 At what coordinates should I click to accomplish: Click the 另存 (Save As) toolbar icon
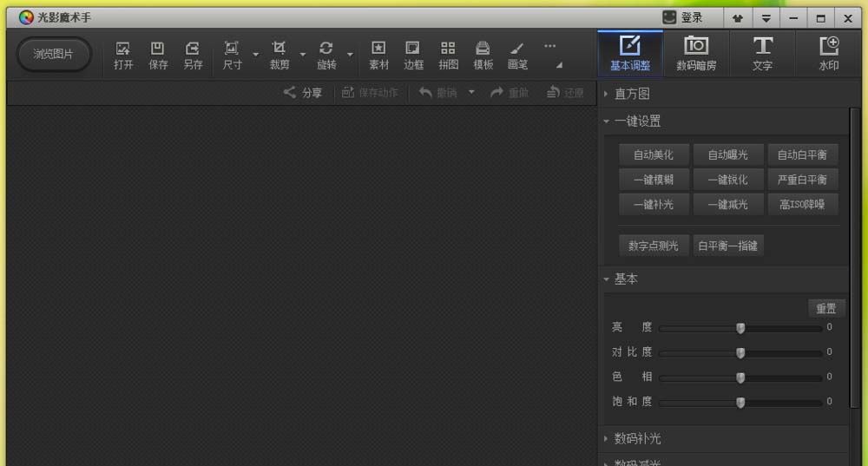pyautogui.click(x=193, y=56)
